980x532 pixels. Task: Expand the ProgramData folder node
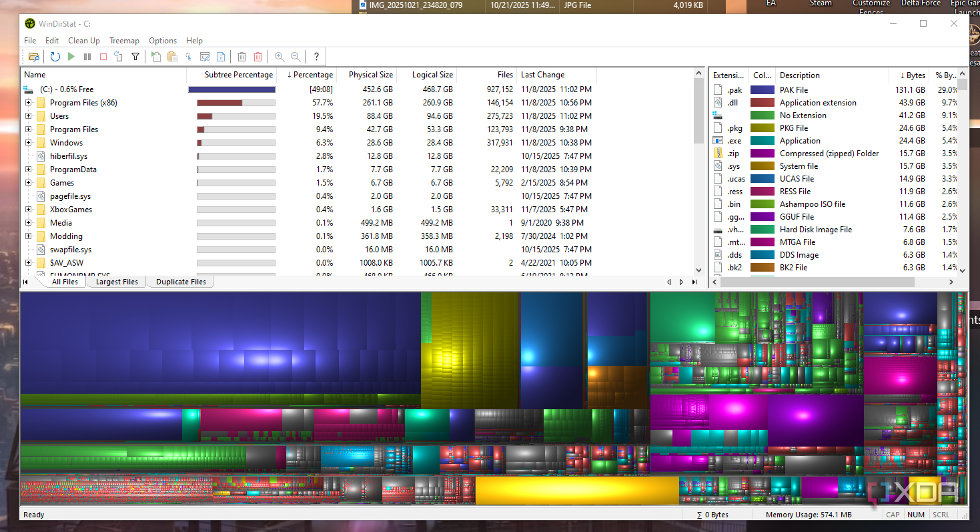point(28,170)
